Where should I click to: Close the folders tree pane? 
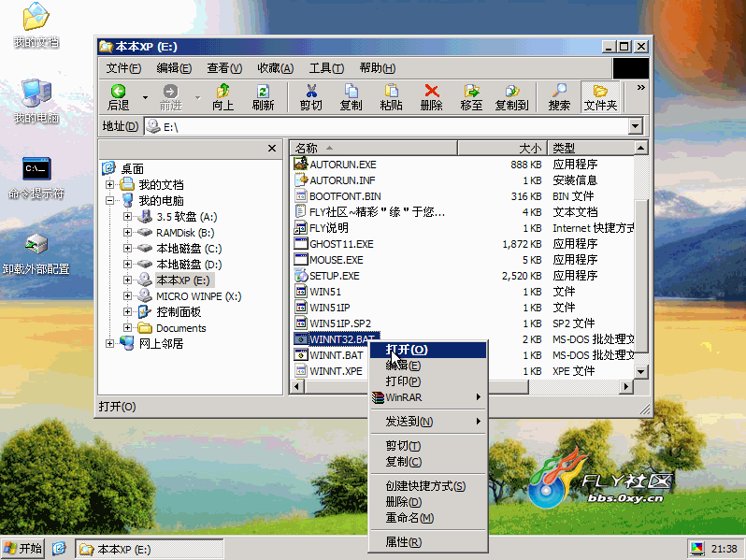[272, 149]
